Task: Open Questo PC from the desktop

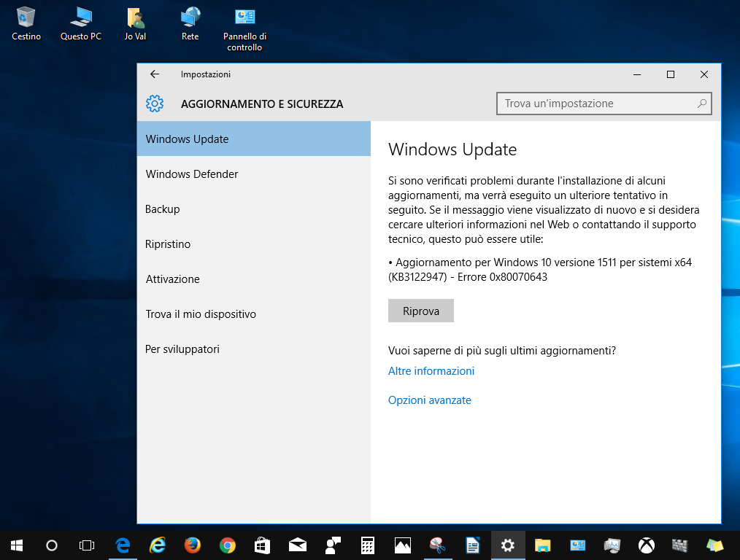Action: [80, 22]
